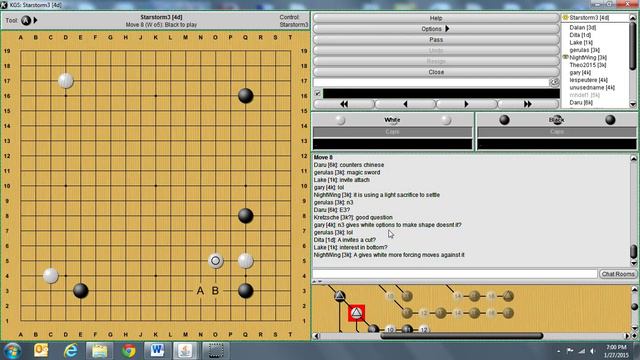Open Internet Explorer from the taskbar
This screenshot has width=640, height=360.
coord(70,351)
